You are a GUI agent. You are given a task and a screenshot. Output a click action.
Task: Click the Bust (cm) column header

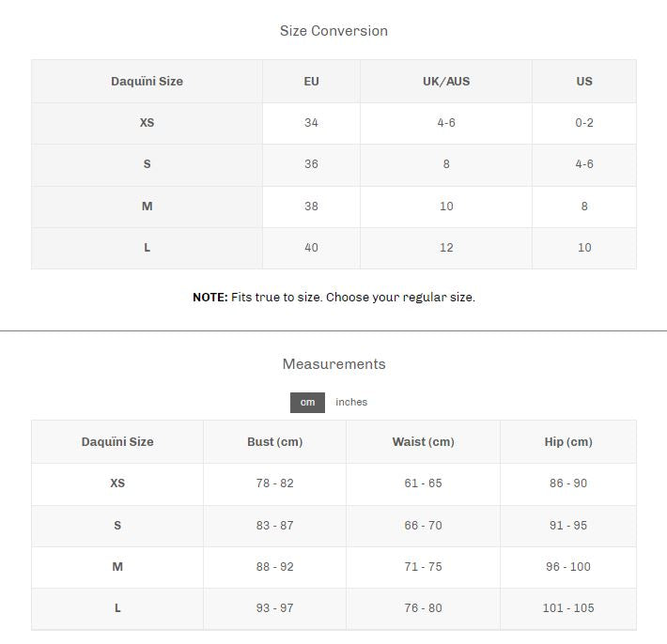[x=274, y=442]
